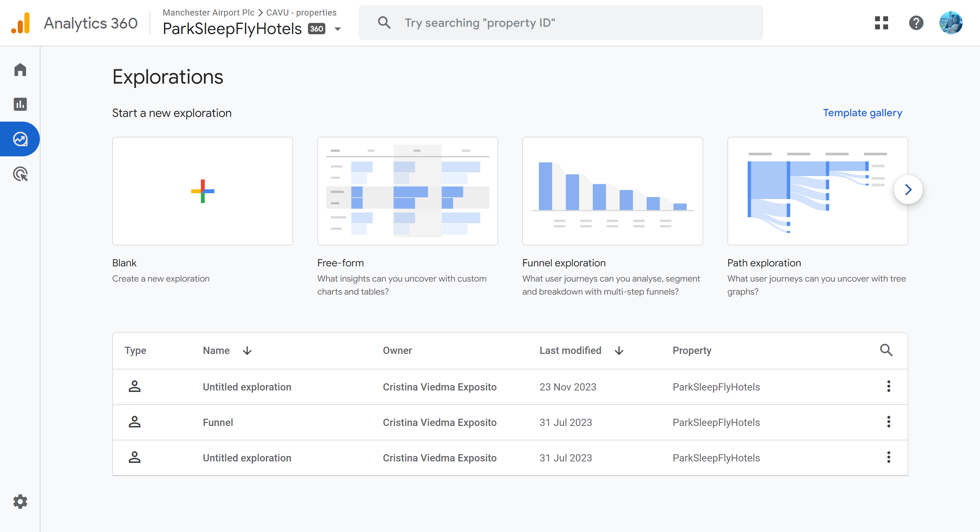Open the Google apps grid icon

881,23
